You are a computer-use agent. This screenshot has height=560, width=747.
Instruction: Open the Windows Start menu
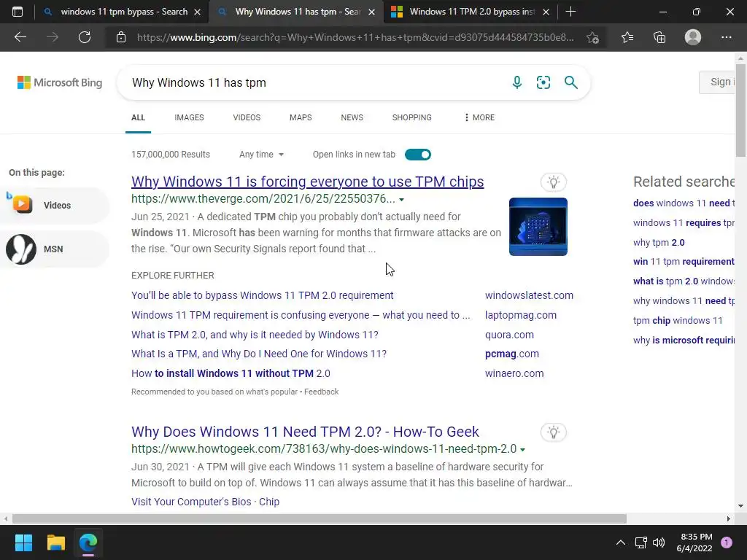[x=23, y=542]
